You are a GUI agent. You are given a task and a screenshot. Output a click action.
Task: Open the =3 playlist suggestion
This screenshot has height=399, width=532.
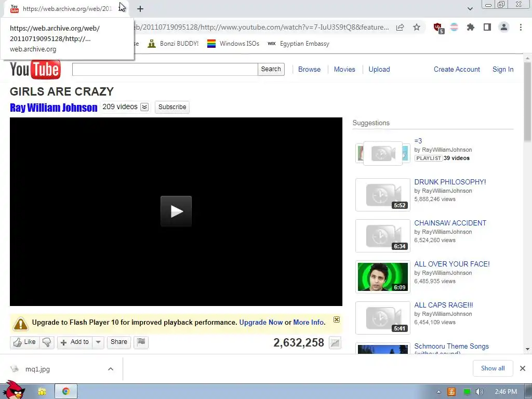click(x=418, y=141)
